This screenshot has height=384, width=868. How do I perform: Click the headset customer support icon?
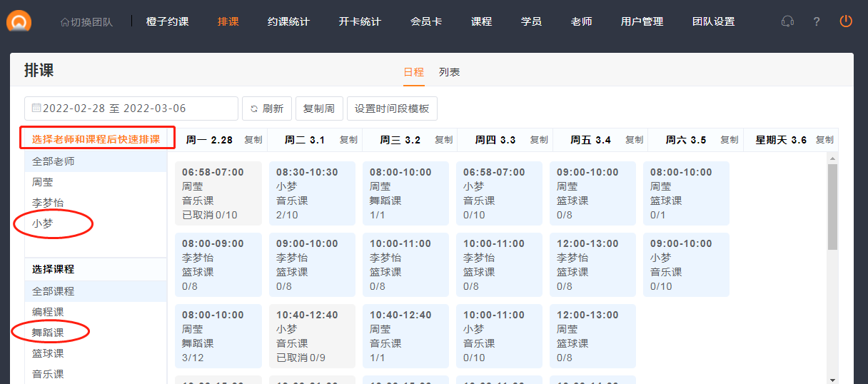tap(787, 21)
